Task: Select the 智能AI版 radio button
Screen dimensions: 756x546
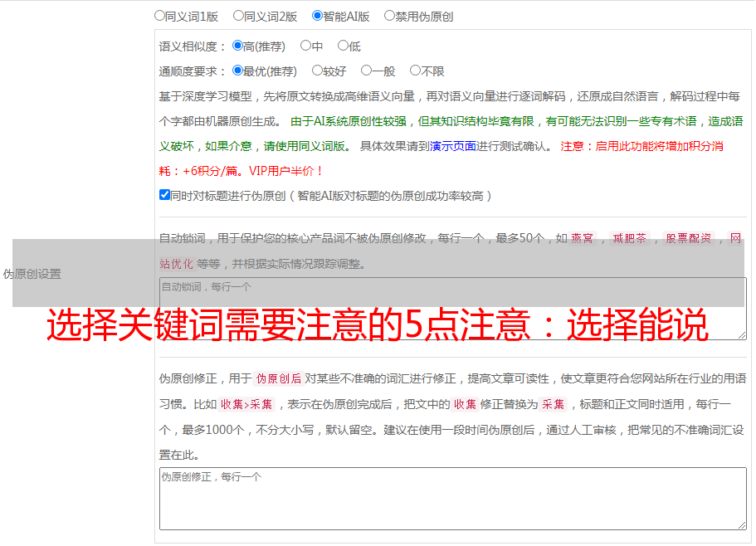Action: tap(317, 16)
